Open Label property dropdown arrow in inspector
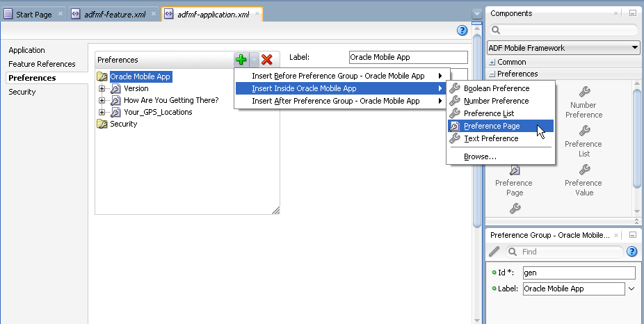Screen dimensions: 644x324 631,289
